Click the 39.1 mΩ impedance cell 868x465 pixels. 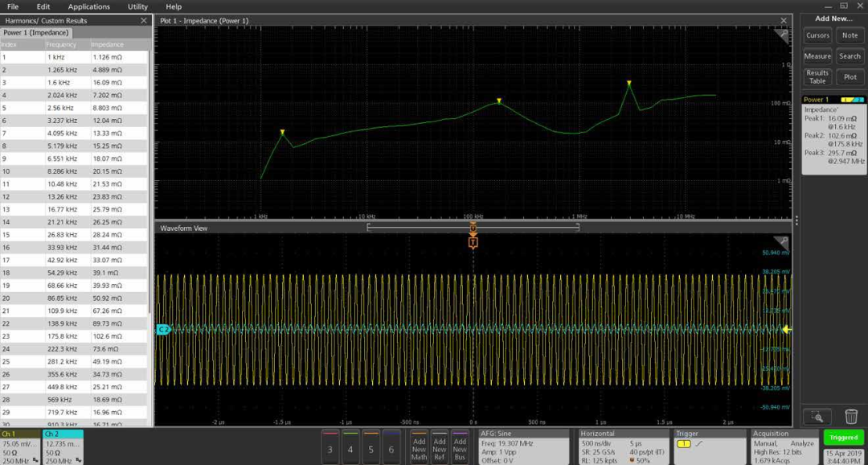104,273
